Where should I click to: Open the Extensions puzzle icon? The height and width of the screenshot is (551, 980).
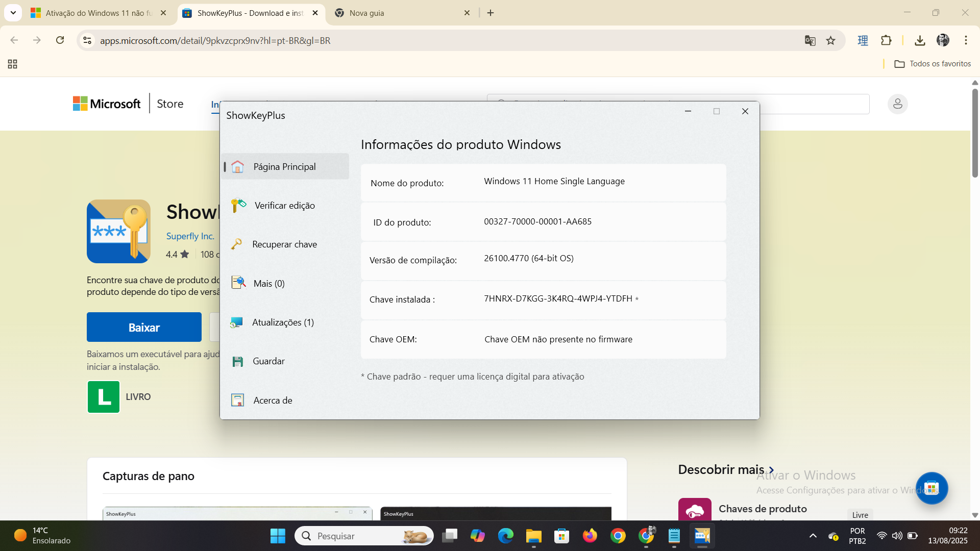click(886, 40)
